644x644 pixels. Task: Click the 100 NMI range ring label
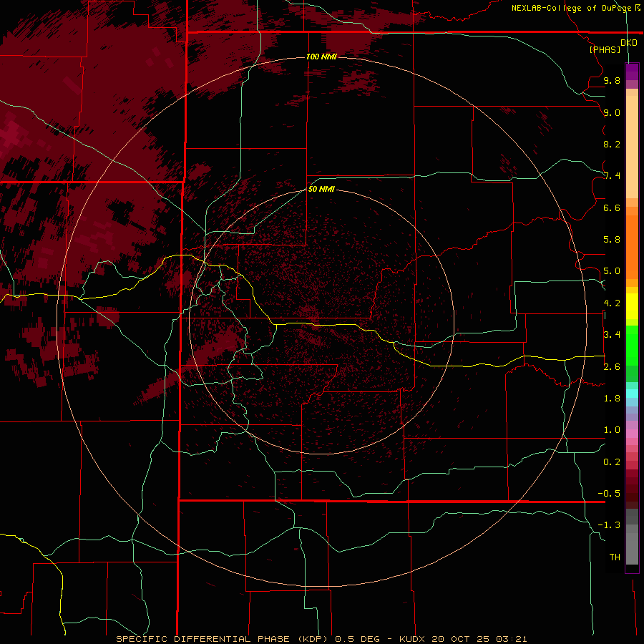pyautogui.click(x=321, y=57)
